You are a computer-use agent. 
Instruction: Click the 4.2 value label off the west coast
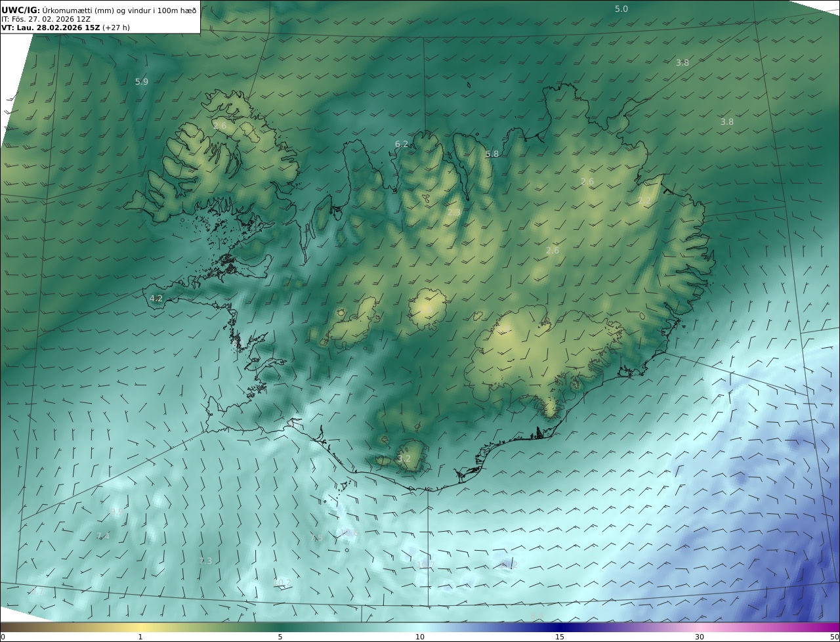click(156, 299)
